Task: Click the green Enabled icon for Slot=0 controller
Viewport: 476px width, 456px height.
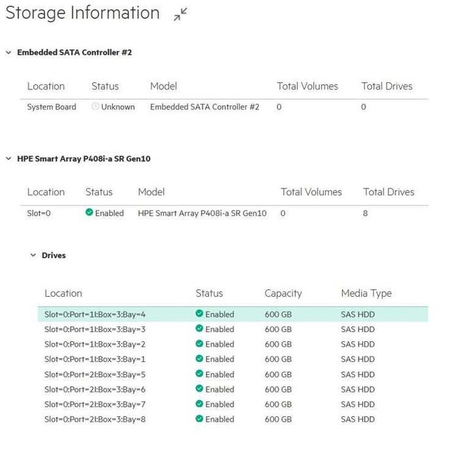Action: [x=89, y=213]
